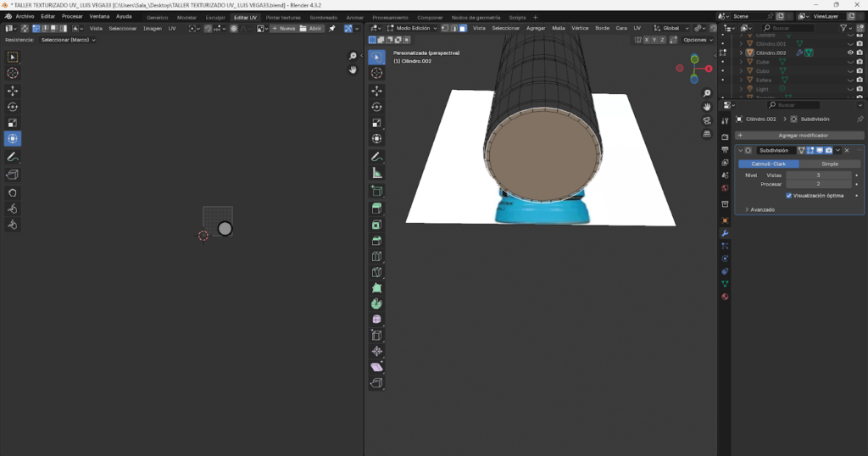
Task: Select the Extrude Region tool
Action: 377,209
